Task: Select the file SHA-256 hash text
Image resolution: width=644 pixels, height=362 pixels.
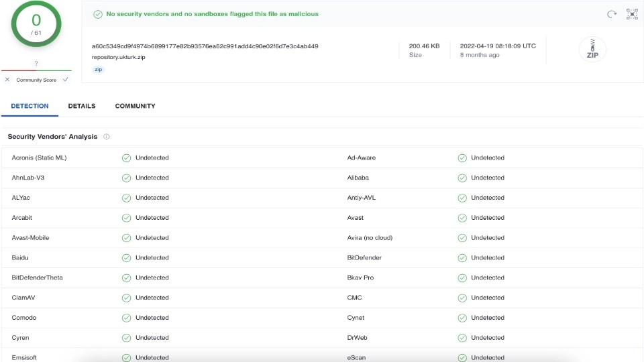Action: (205, 46)
